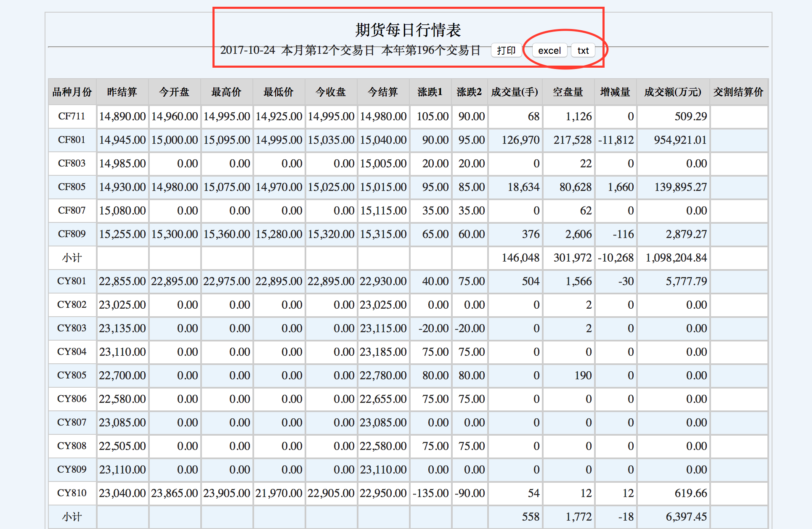Select the 最高价 column header
812x529 pixels.
227,92
